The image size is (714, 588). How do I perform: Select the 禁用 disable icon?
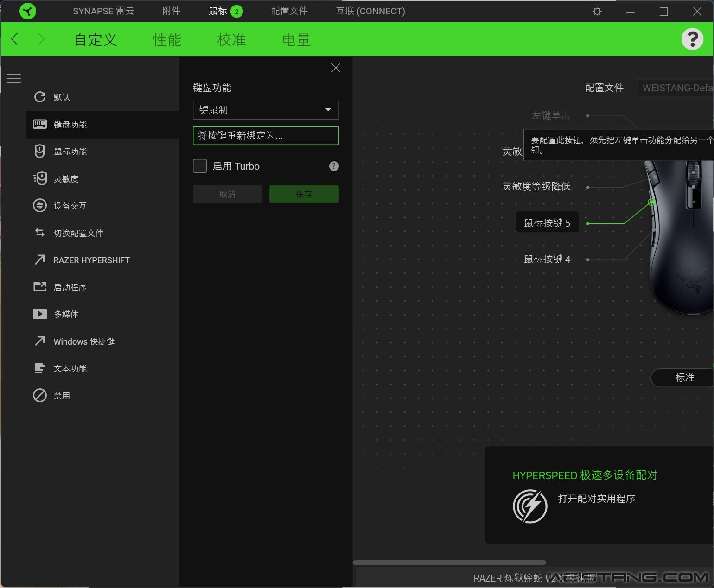pos(40,395)
